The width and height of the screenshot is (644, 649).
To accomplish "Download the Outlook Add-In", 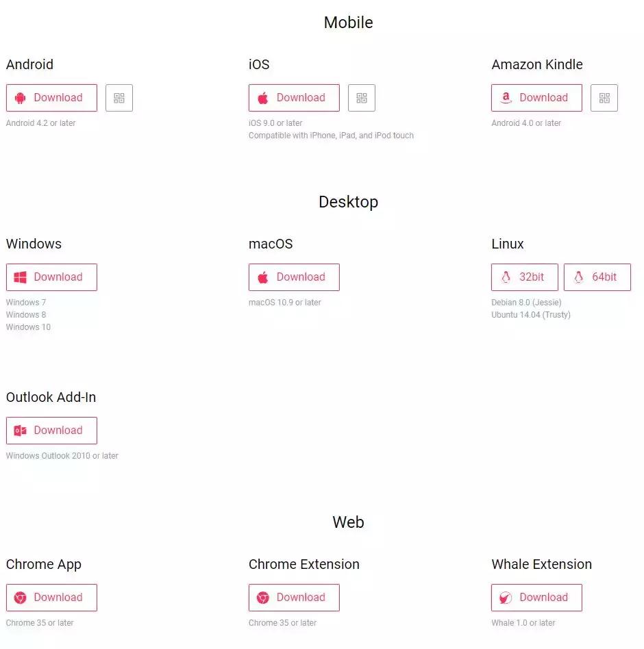I will click(51, 431).
